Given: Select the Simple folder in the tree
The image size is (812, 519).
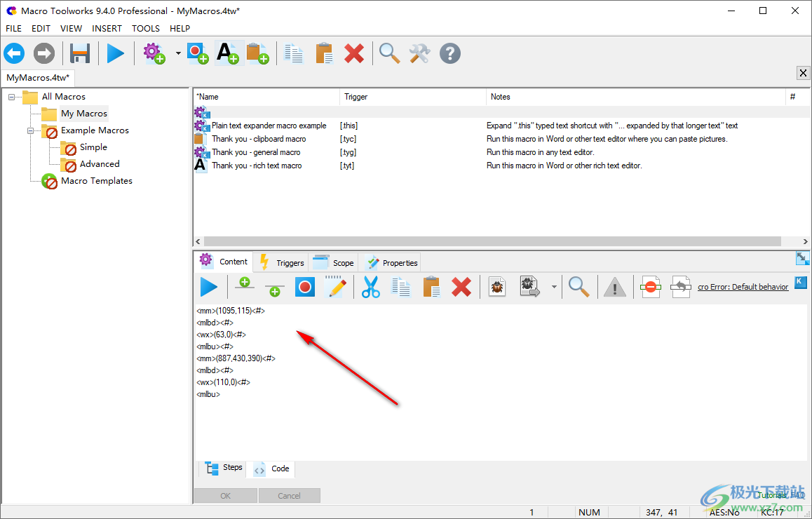Looking at the screenshot, I should [93, 147].
